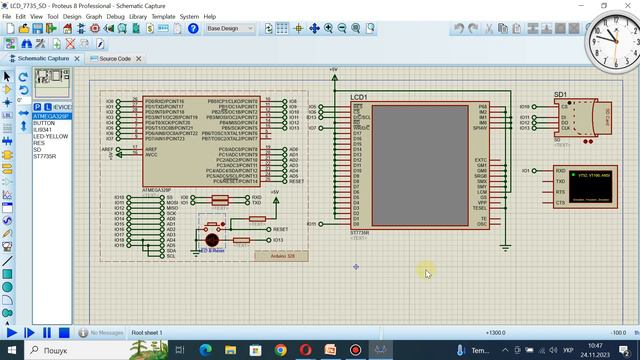Select Generator Mode sine wave tool

pyautogui.click(x=7, y=221)
